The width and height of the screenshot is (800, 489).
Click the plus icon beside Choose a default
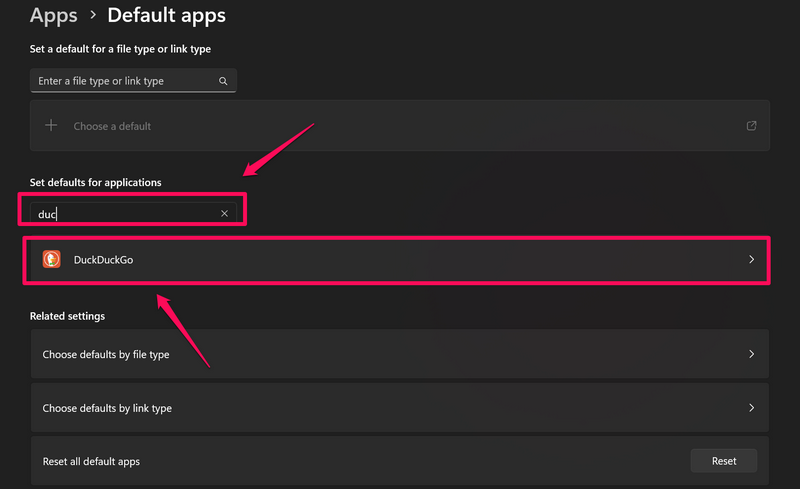tap(52, 126)
